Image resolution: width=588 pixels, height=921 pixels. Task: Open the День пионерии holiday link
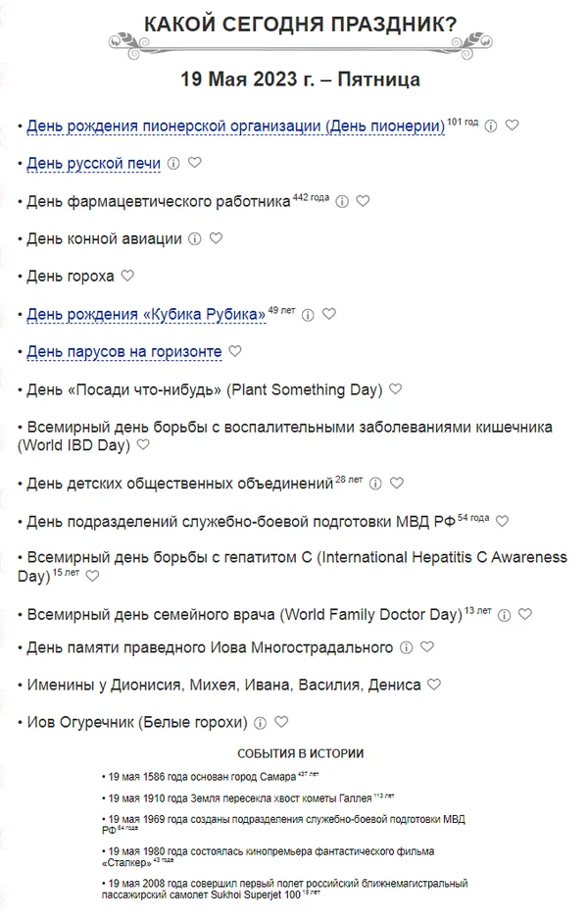(x=235, y=127)
